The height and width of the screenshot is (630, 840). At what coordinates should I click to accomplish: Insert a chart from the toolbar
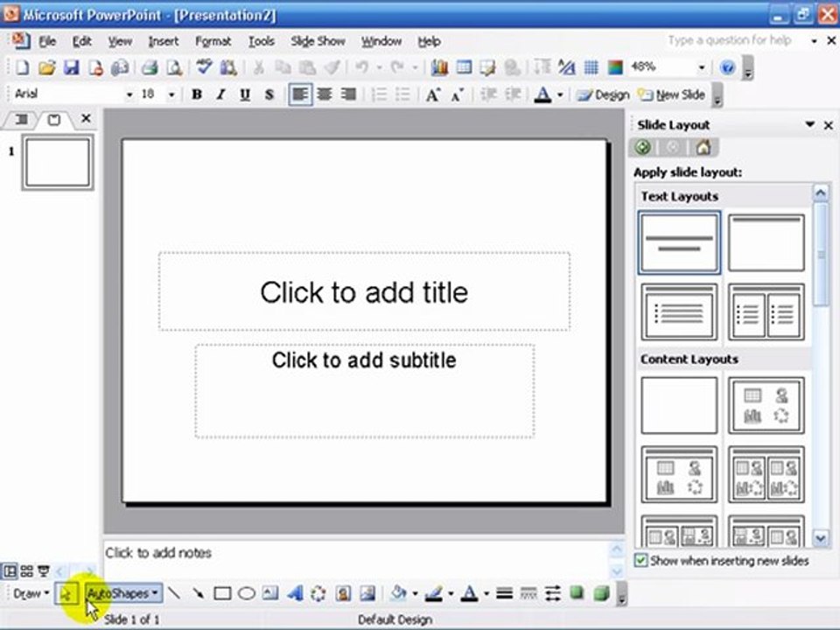[439, 67]
